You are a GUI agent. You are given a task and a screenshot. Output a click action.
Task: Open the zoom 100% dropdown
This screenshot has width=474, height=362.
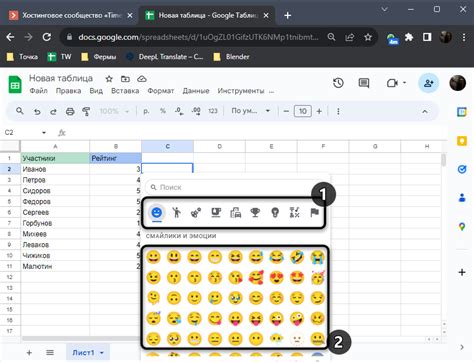(x=114, y=111)
